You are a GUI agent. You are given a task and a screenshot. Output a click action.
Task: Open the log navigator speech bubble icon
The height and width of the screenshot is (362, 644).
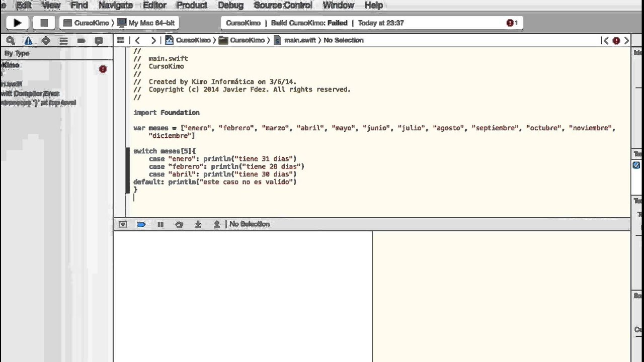[x=99, y=41]
